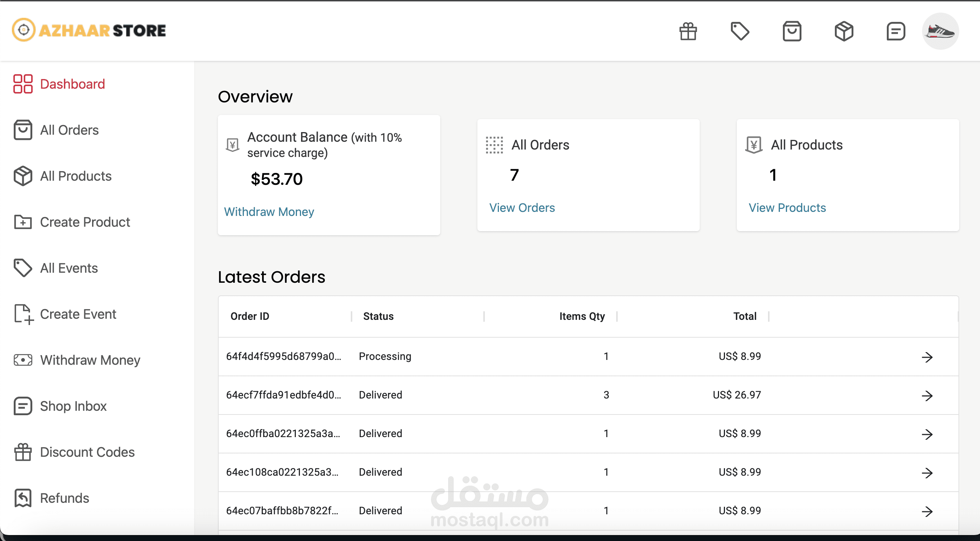
Task: Open the shopping bag icon in header
Action: point(792,31)
